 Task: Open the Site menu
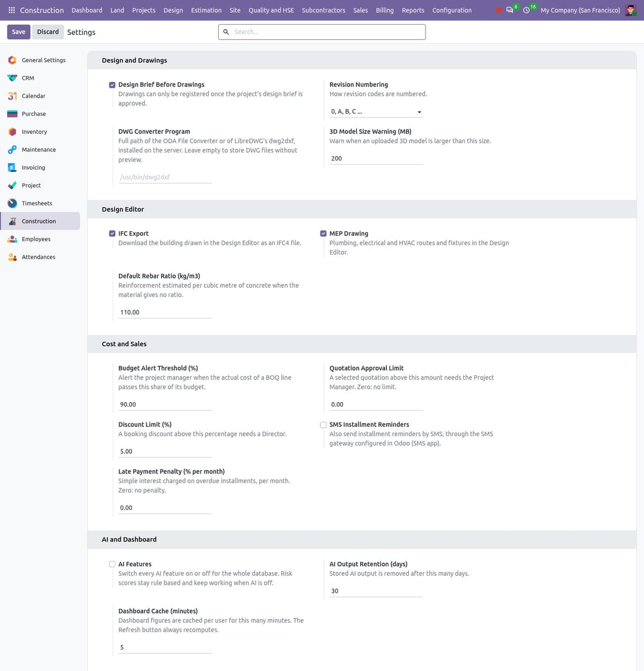[235, 10]
